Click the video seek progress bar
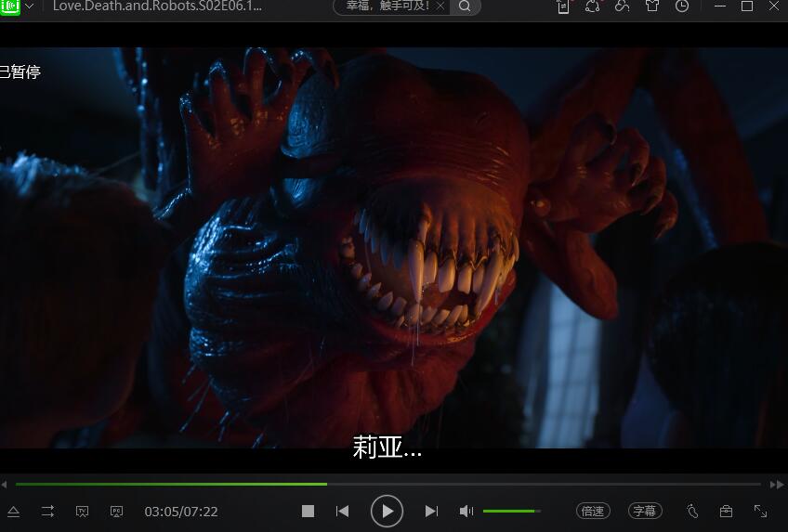Screen dimensions: 788x532 click(x=390, y=484)
